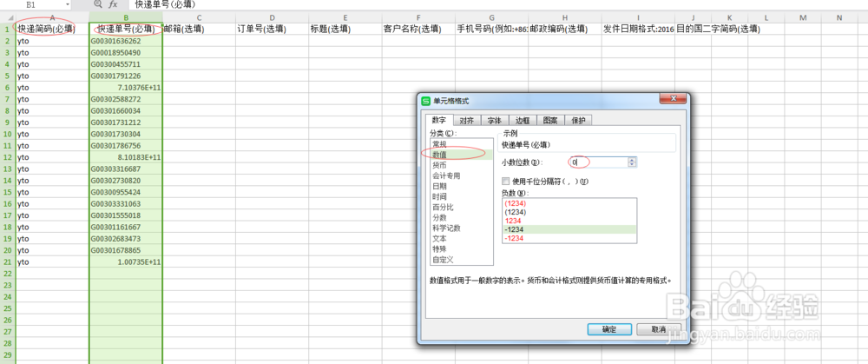This screenshot has height=364, width=868.
Task: Click cell 邮箱(选填) in C1
Action: (199, 30)
